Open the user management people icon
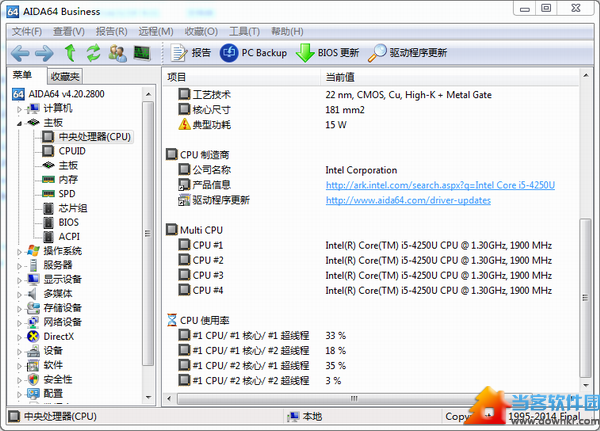600x431 pixels. [x=117, y=53]
